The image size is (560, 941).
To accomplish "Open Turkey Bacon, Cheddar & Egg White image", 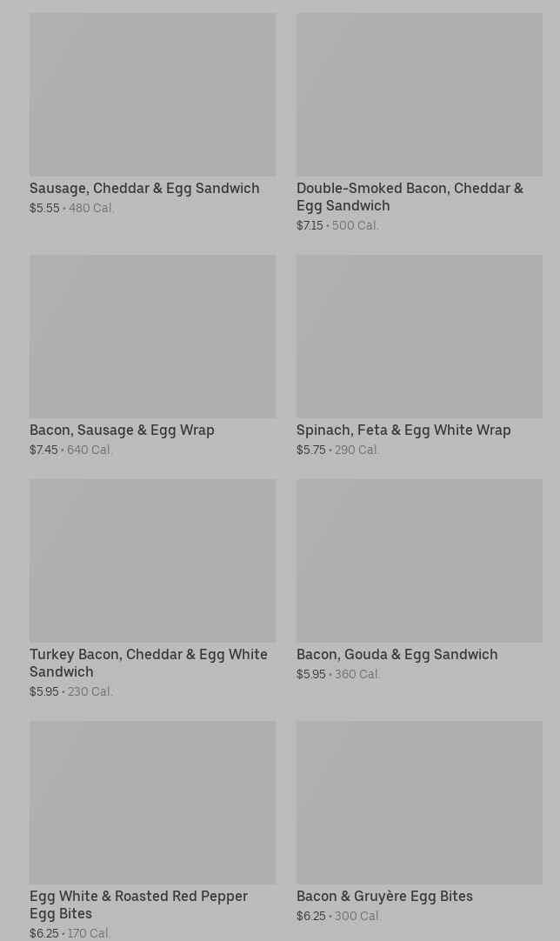I will (152, 560).
